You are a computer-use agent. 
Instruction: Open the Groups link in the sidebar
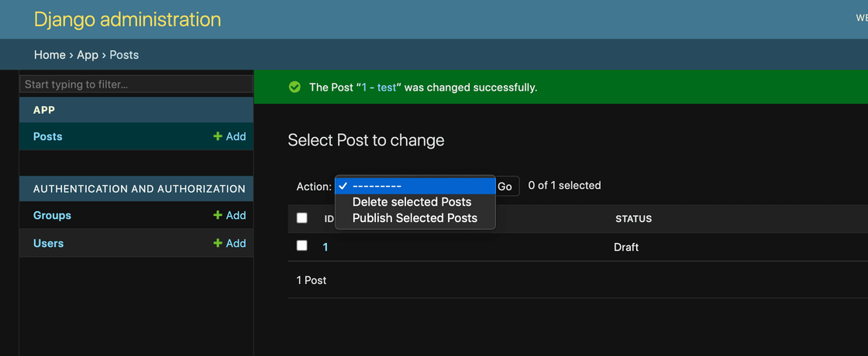click(x=52, y=215)
